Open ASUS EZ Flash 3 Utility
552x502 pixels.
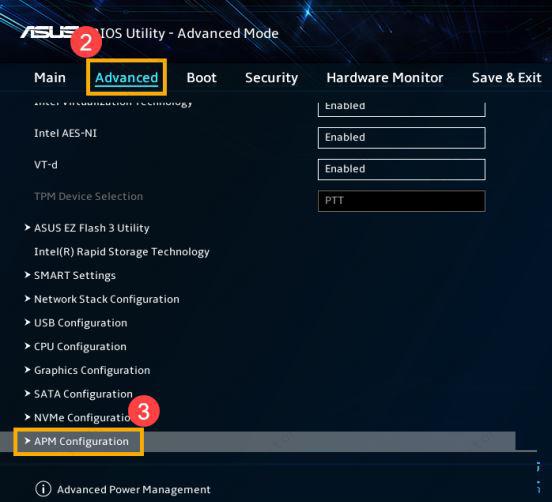[x=92, y=228]
